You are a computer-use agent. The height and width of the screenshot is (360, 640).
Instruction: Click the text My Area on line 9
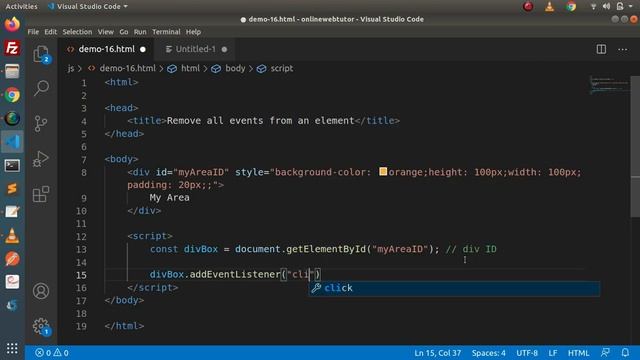(169, 198)
